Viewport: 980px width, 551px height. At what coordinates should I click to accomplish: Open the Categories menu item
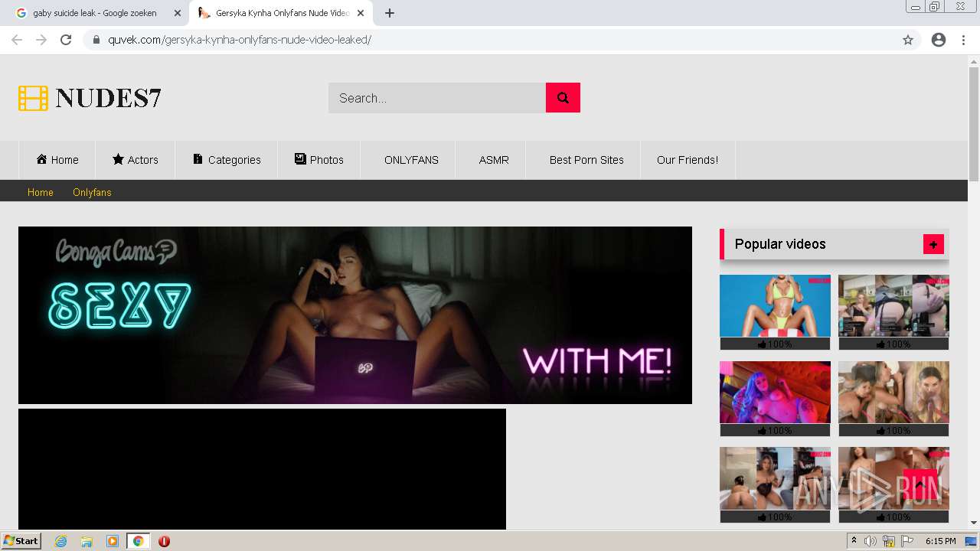tap(227, 160)
